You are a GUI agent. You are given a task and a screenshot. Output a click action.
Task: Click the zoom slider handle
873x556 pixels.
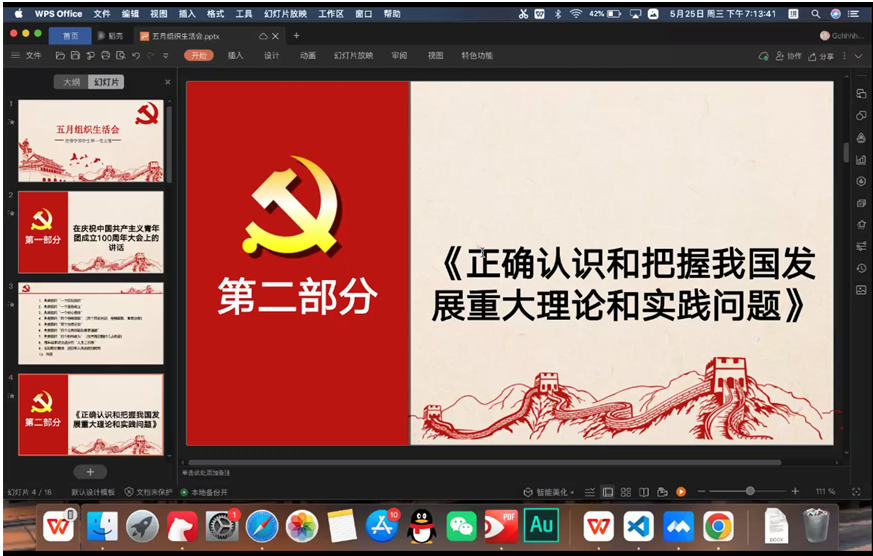click(750, 491)
